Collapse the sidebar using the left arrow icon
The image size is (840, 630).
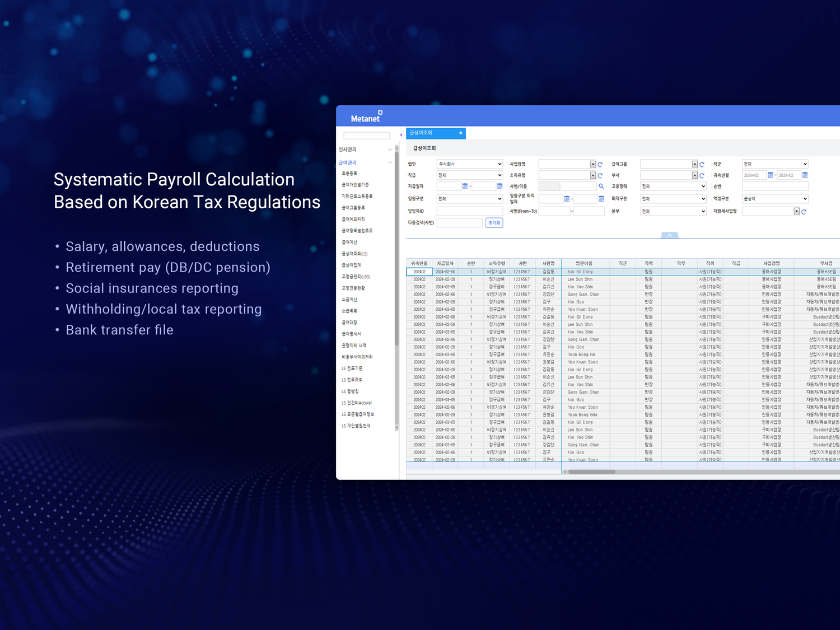[401, 134]
